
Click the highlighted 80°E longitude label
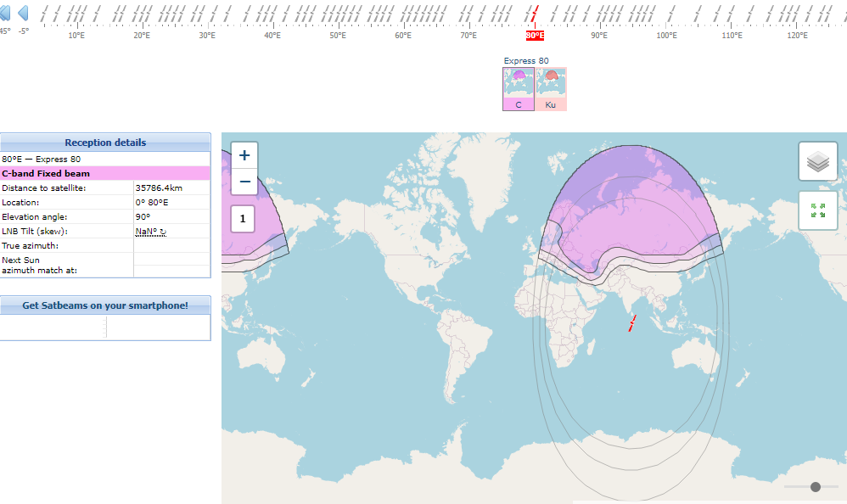535,36
